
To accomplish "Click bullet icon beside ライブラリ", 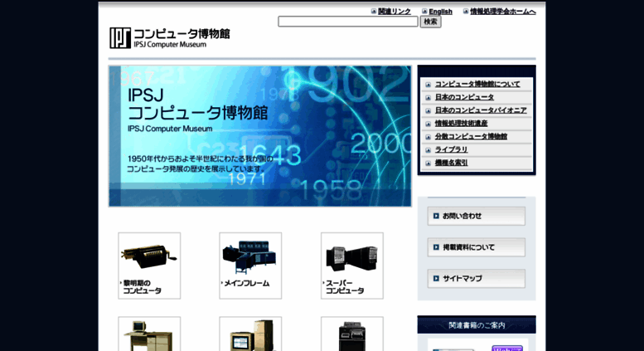I will click(428, 150).
